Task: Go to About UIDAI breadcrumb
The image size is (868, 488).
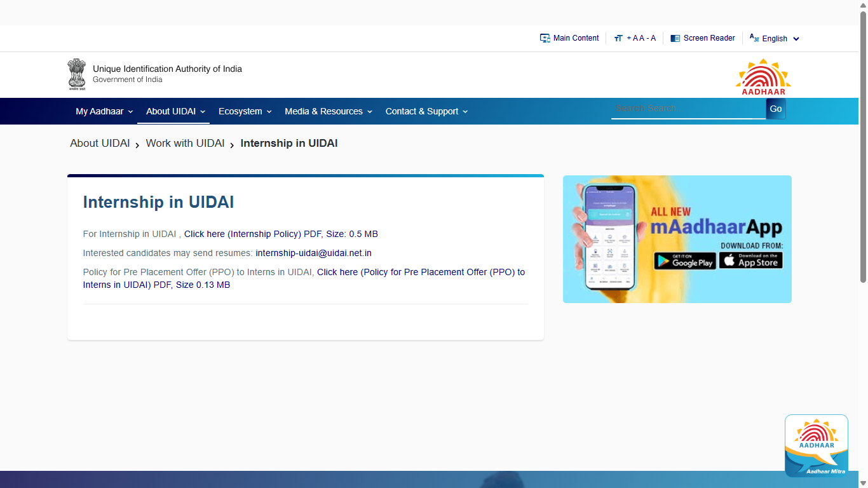Action: coord(100,144)
